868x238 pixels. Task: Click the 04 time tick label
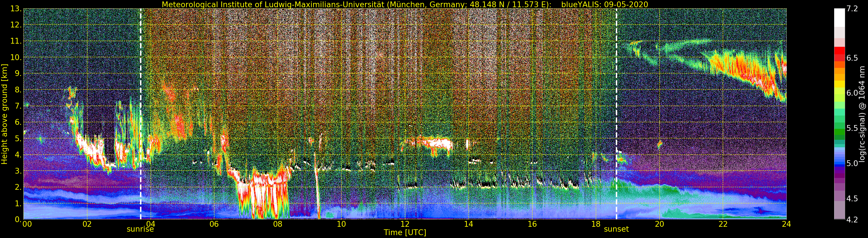click(x=151, y=224)
